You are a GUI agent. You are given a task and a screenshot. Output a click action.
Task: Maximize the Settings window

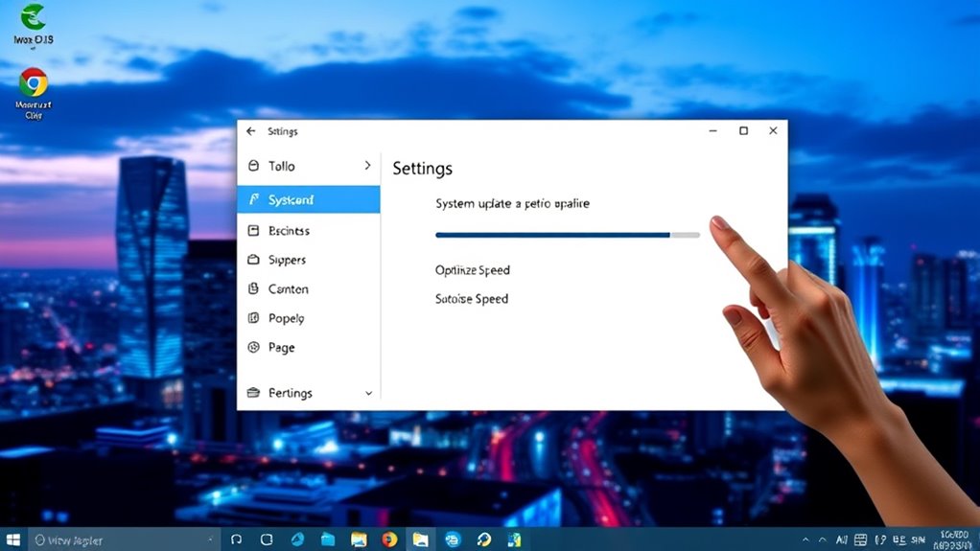(744, 130)
